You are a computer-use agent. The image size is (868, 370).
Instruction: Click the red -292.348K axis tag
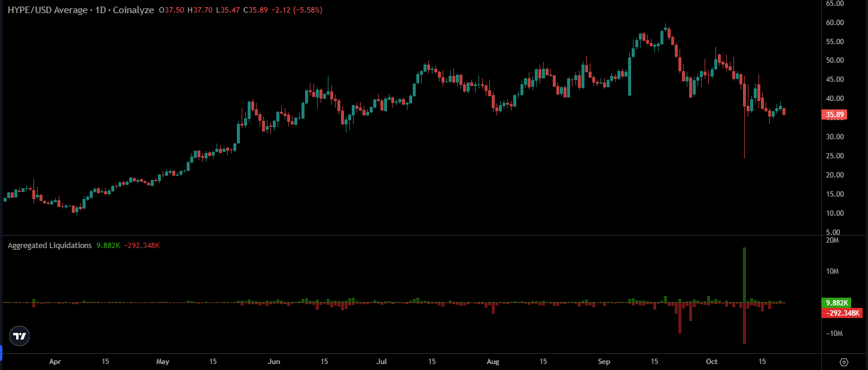point(842,313)
